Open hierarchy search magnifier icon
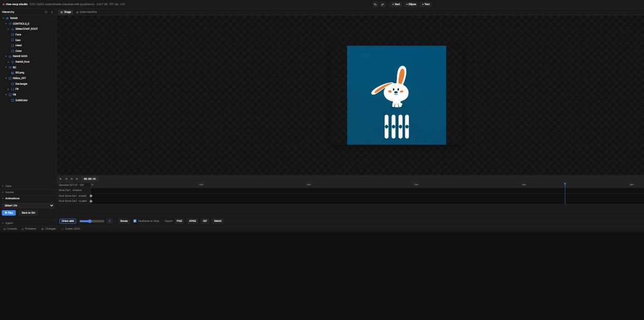644x320 pixels. [x=46, y=12]
